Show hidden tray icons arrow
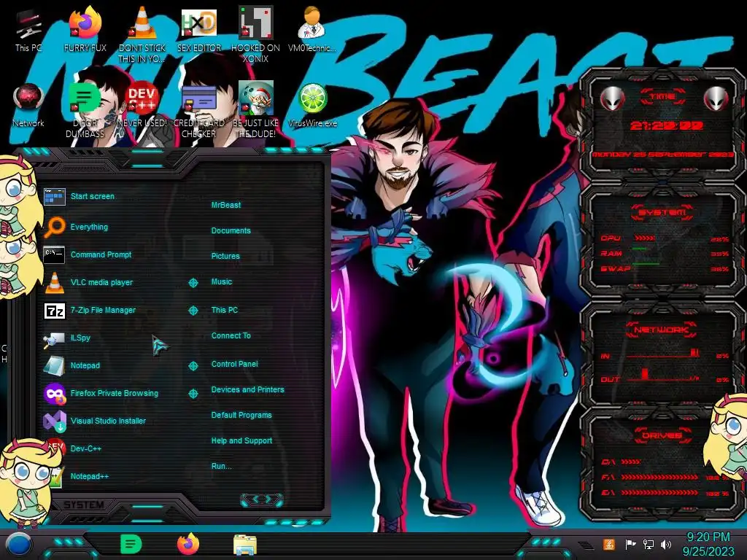This screenshot has width=747, height=560. coord(586,545)
